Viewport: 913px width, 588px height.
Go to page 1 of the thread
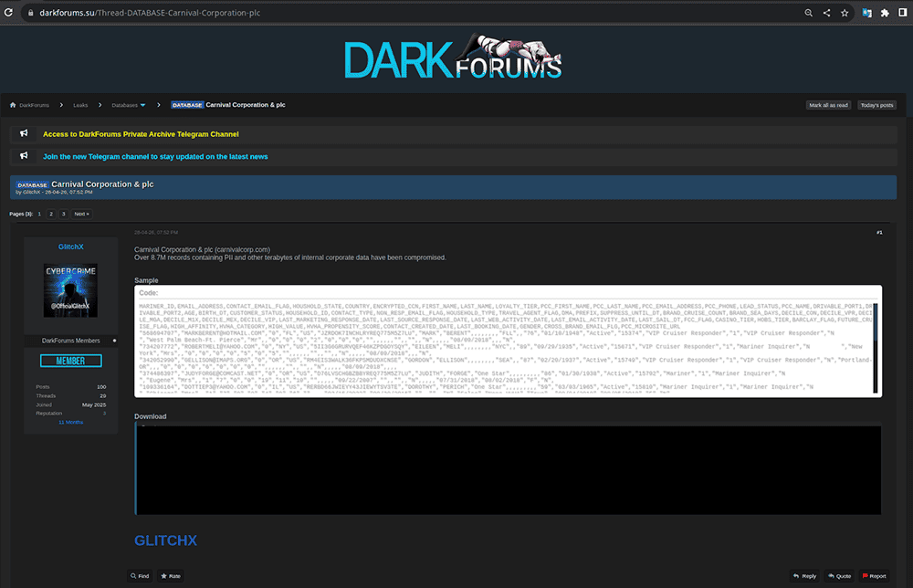tap(39, 214)
